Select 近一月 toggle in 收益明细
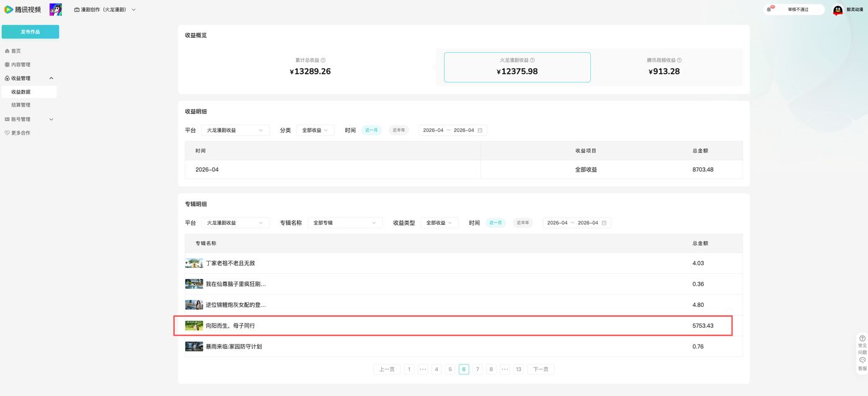 371,130
